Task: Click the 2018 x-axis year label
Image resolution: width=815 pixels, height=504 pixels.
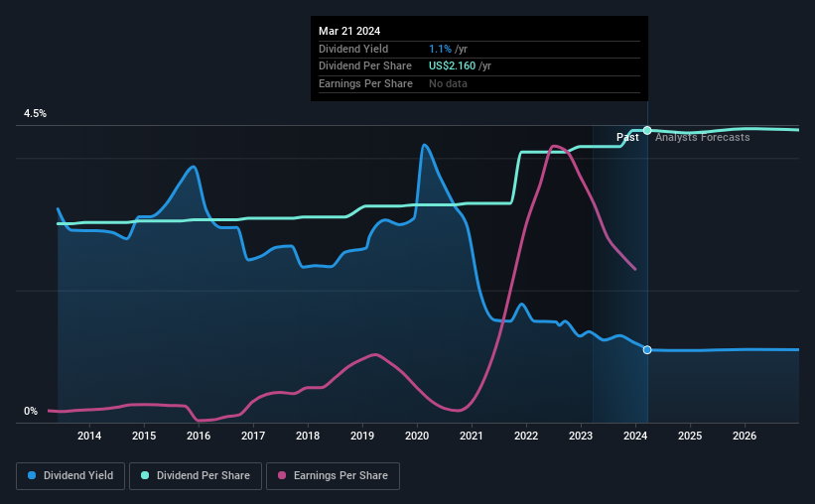Action: point(308,436)
